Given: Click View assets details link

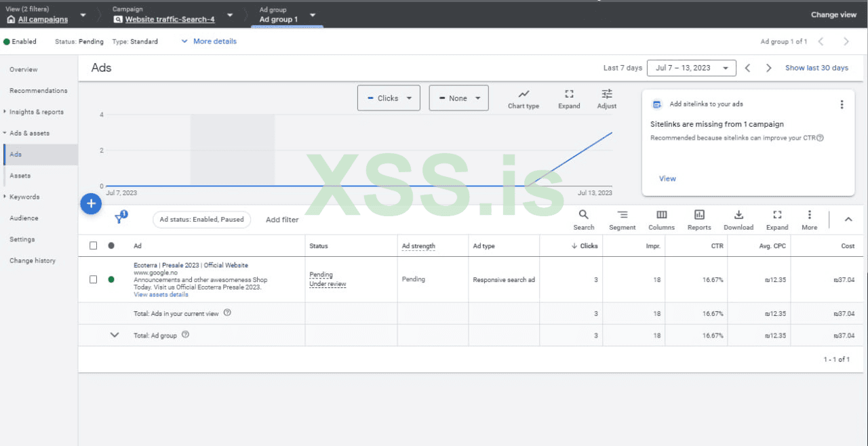Looking at the screenshot, I should click(161, 295).
